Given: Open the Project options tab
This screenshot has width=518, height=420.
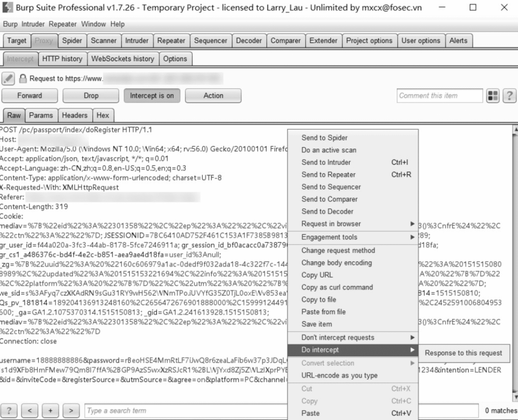Looking at the screenshot, I should tap(369, 41).
